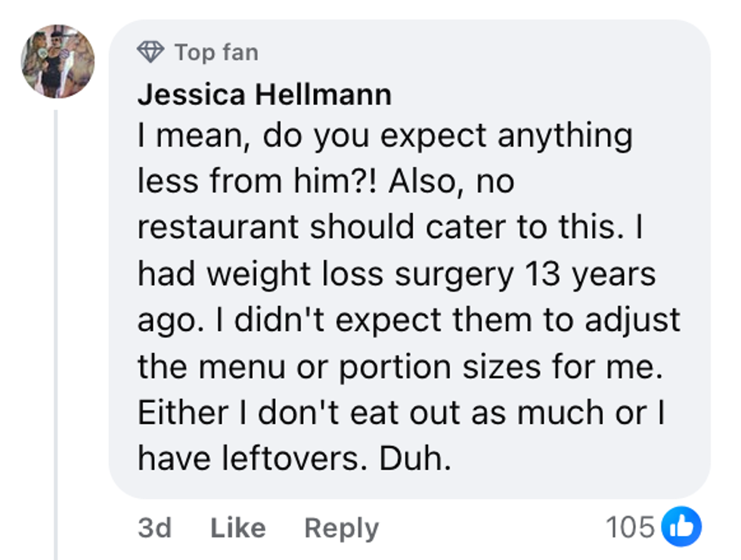Click the Top fan diamond badge icon

(x=151, y=52)
